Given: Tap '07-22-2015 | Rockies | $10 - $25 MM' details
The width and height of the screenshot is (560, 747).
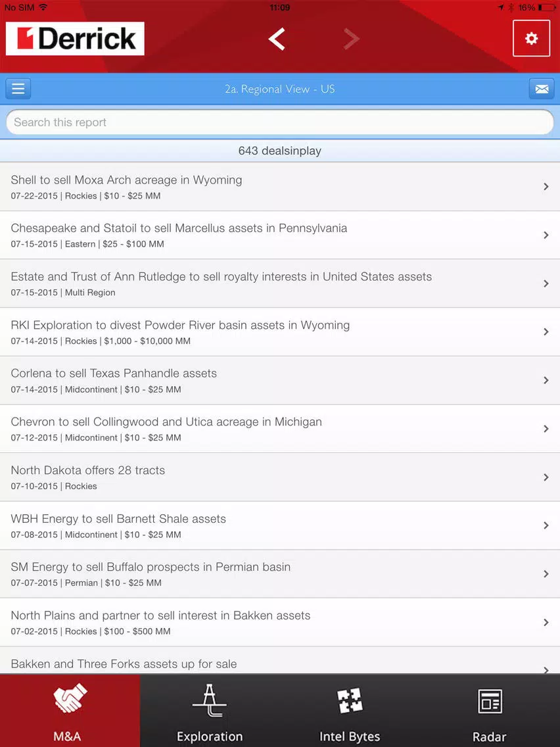Looking at the screenshot, I should pos(85,196).
